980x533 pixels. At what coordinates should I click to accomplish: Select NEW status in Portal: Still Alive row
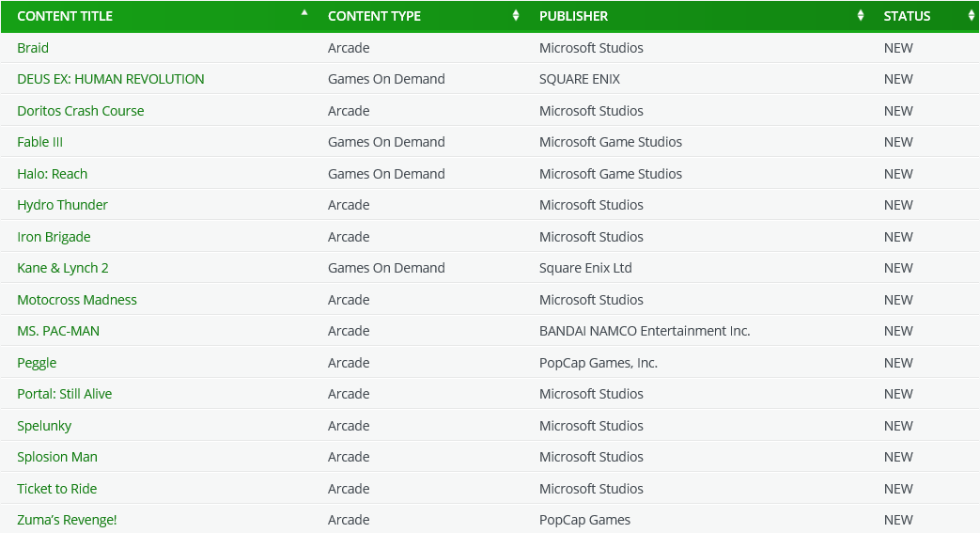pyautogui.click(x=898, y=394)
